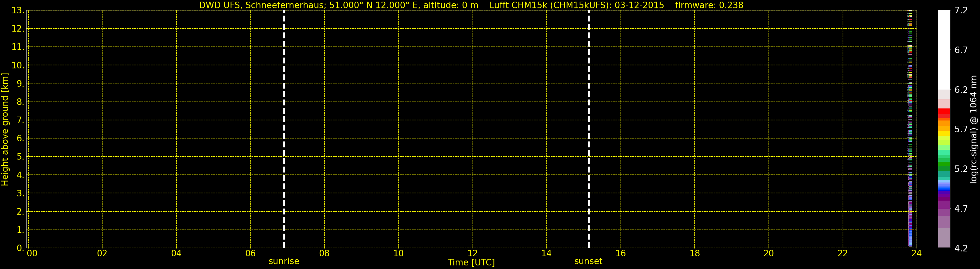Click the time tick label '14'
This screenshot has height=269, width=980.
pos(547,253)
